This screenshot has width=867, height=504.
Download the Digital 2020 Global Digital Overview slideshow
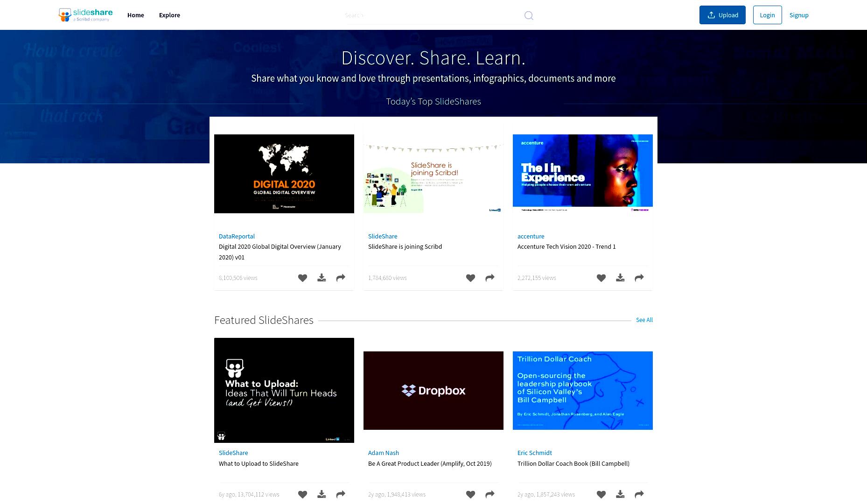tap(322, 278)
